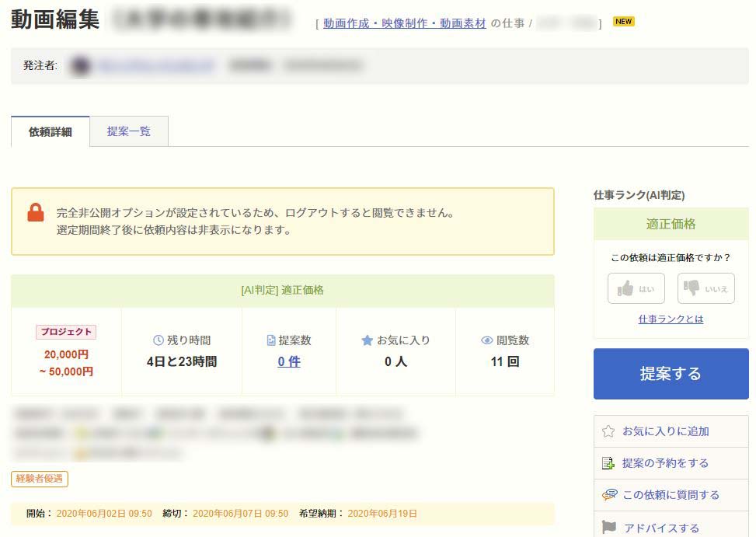
Task: Click the 選定期間終了後に依頼内容は非表示になります。 notice line
Action: pyautogui.click(x=174, y=230)
